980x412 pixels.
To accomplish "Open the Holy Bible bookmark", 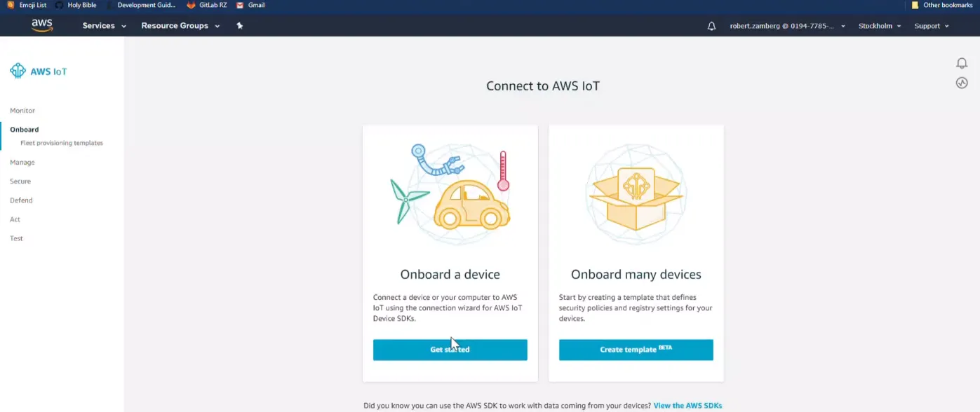I will 76,5.
